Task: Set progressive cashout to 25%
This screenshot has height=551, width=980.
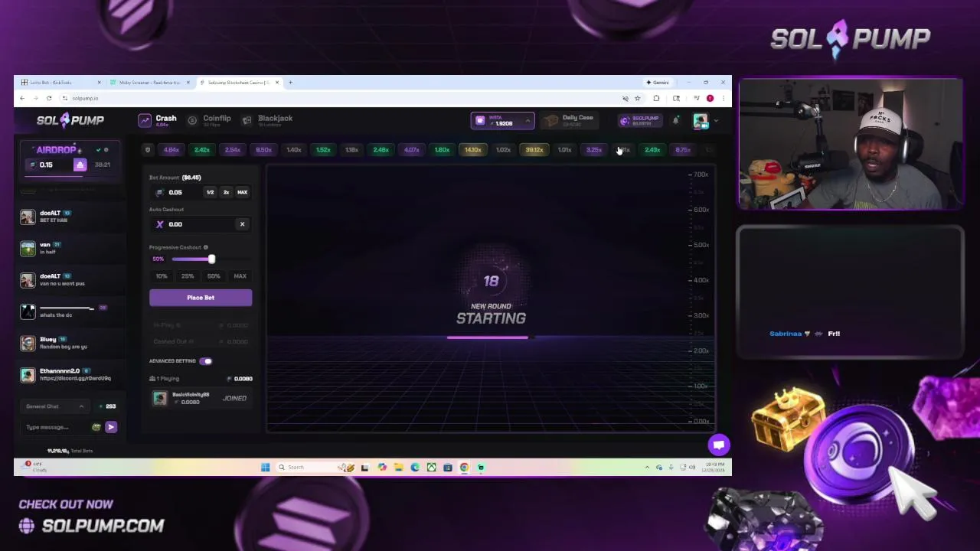Action: 188,276
